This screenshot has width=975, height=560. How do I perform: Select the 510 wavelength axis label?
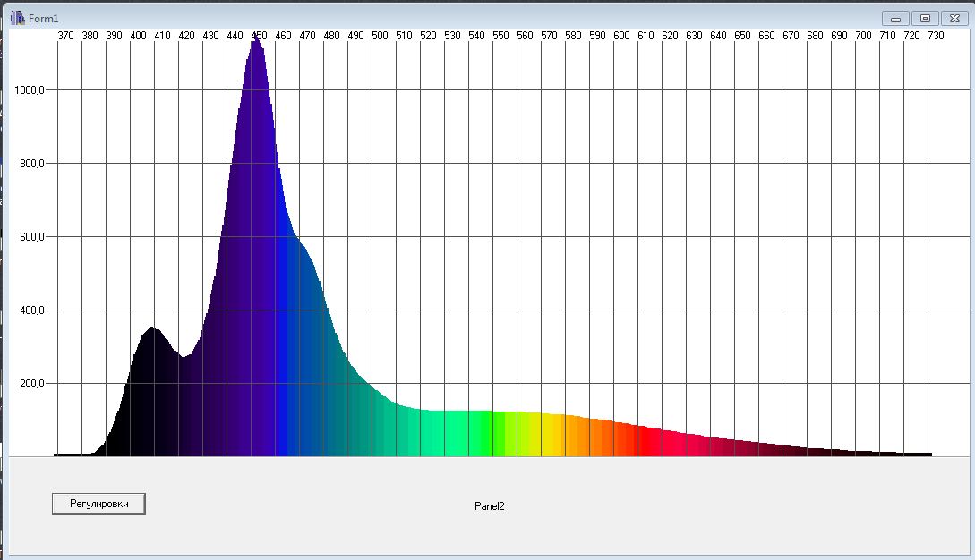(x=404, y=36)
